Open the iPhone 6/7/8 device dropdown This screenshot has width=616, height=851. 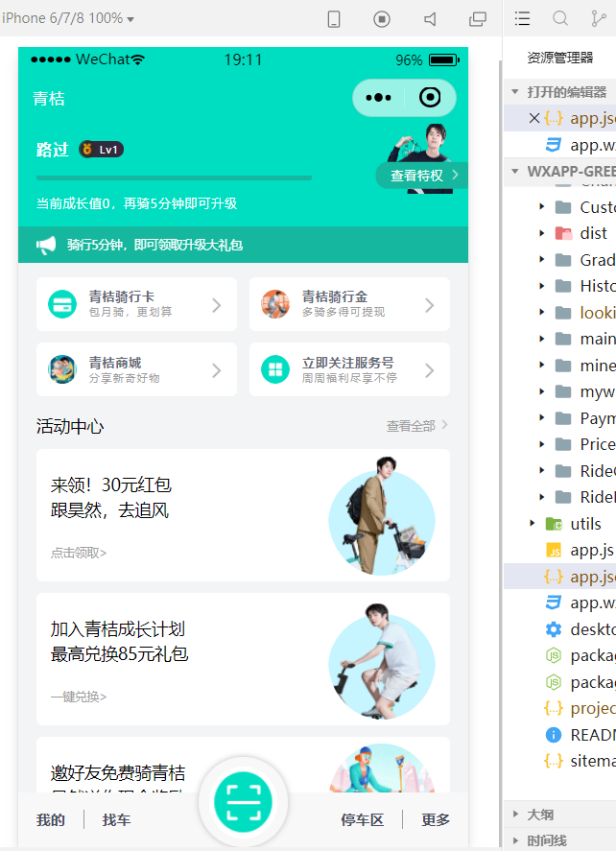(x=68, y=18)
